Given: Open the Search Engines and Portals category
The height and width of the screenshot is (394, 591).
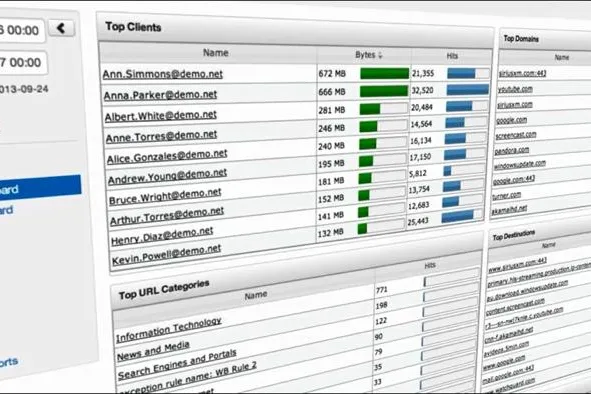Looking at the screenshot, I should click(x=177, y=365).
